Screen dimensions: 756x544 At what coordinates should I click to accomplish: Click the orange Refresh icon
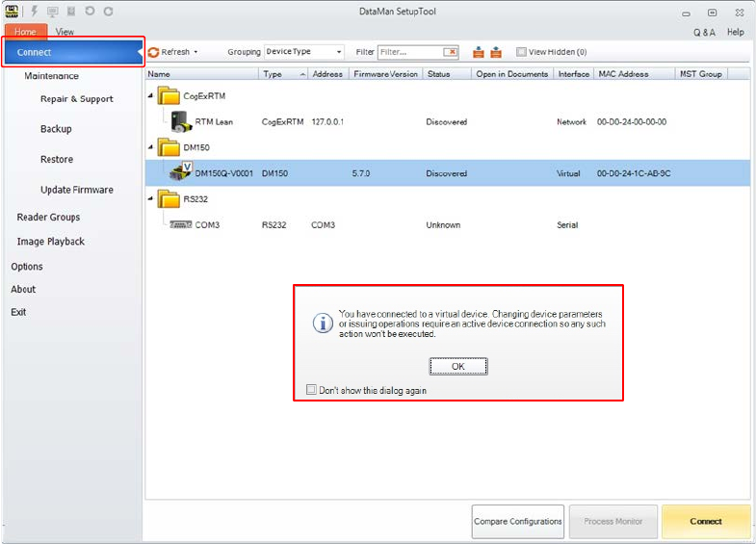pyautogui.click(x=153, y=52)
